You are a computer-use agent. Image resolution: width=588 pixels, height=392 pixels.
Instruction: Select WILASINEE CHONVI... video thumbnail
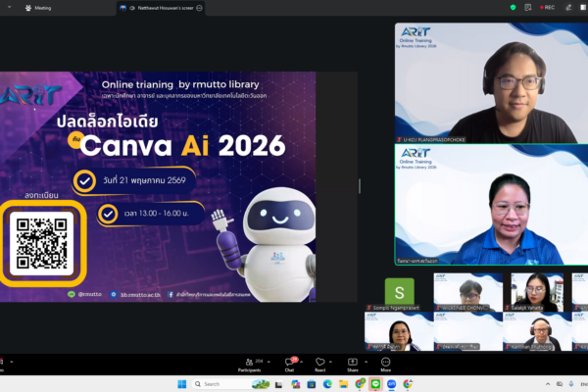tap(468, 292)
